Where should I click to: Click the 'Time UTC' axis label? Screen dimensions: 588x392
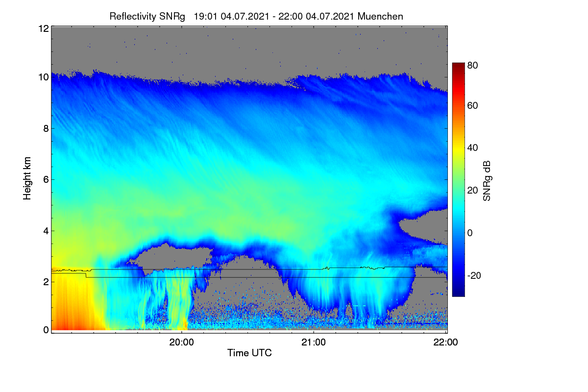249,353
